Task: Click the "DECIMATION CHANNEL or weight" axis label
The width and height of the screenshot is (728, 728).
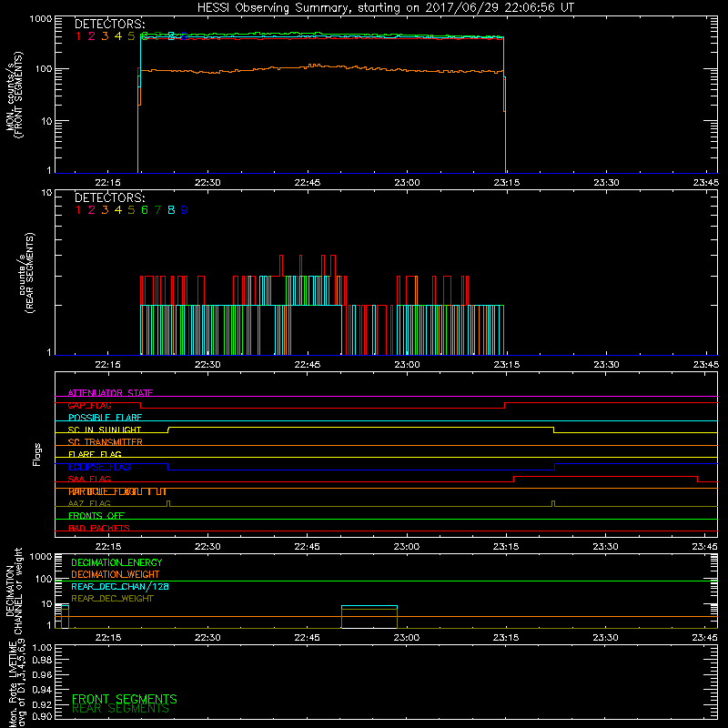Action: (x=14, y=591)
